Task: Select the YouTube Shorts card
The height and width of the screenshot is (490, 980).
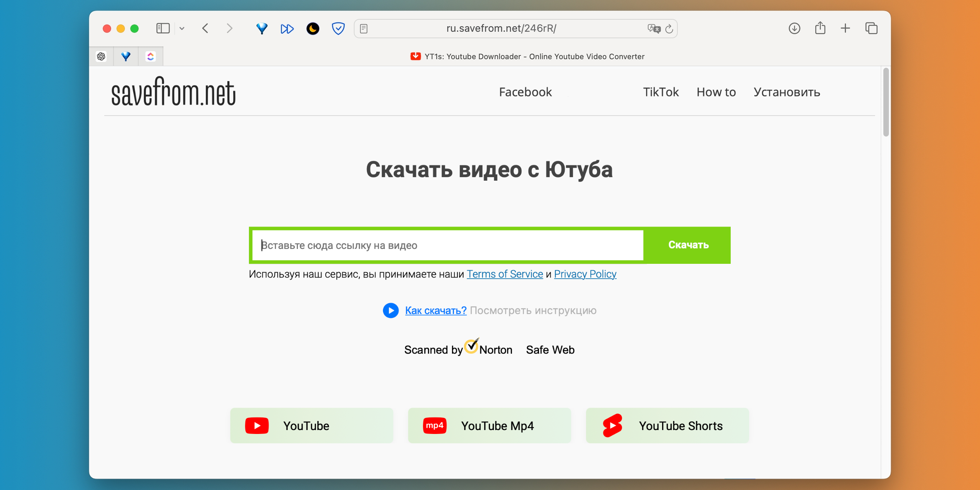Action: coord(667,426)
